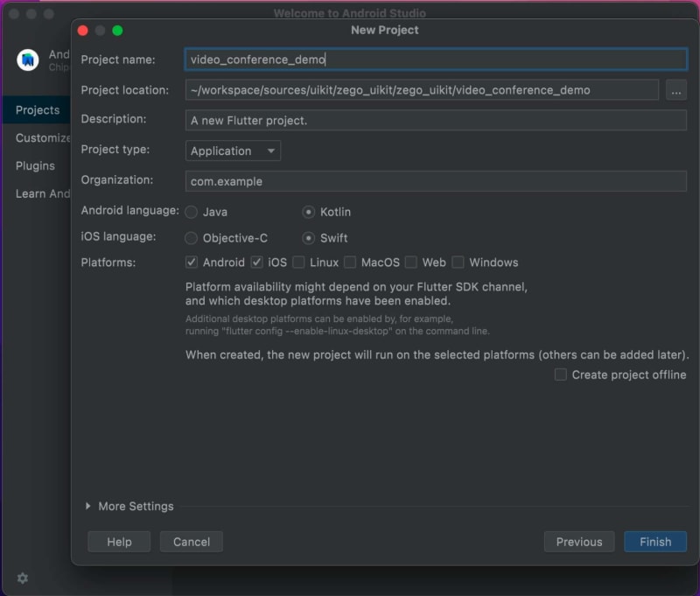700x596 pixels.
Task: Uncheck the iOS platform checkbox
Action: coord(256,262)
